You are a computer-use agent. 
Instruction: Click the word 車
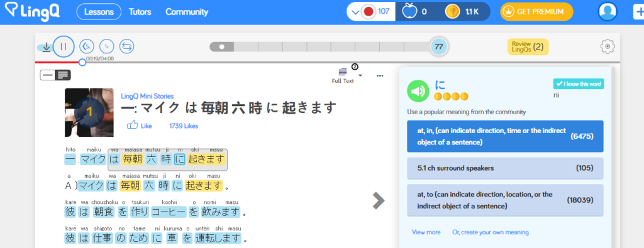pyautogui.click(x=172, y=238)
